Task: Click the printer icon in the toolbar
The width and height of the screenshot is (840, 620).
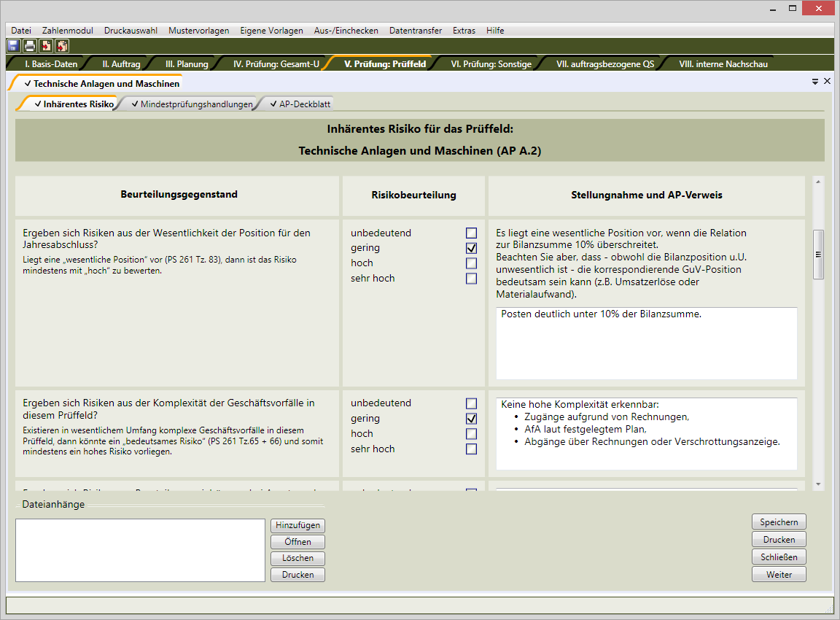Action: pos(30,46)
